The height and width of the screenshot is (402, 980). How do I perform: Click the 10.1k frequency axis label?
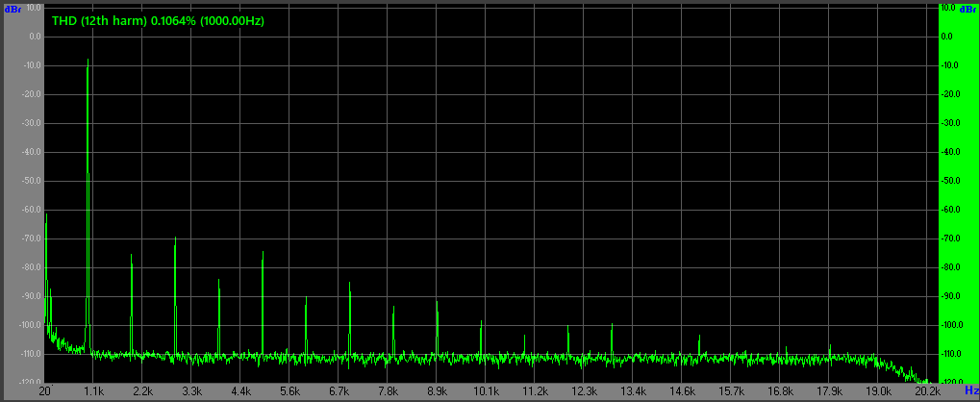tap(486, 391)
